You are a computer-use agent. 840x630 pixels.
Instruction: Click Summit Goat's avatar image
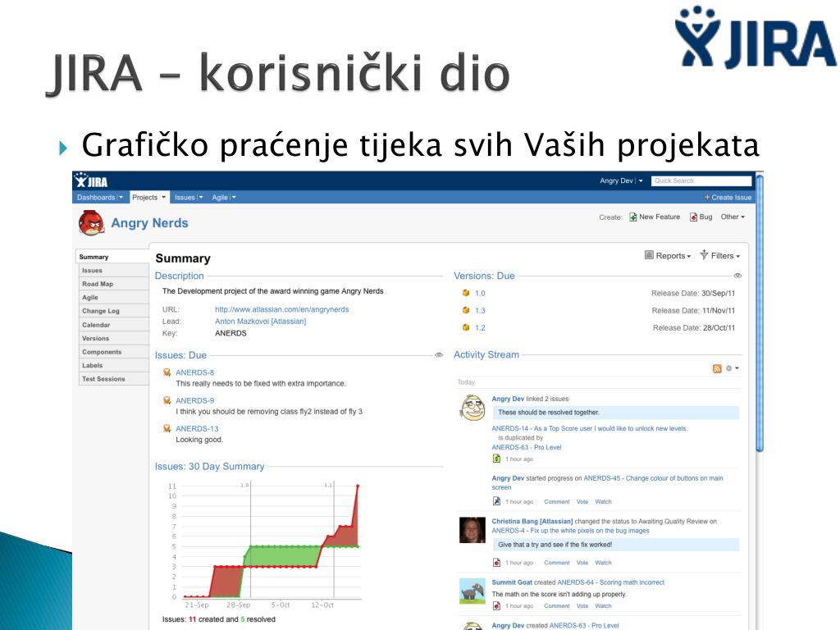[472, 591]
